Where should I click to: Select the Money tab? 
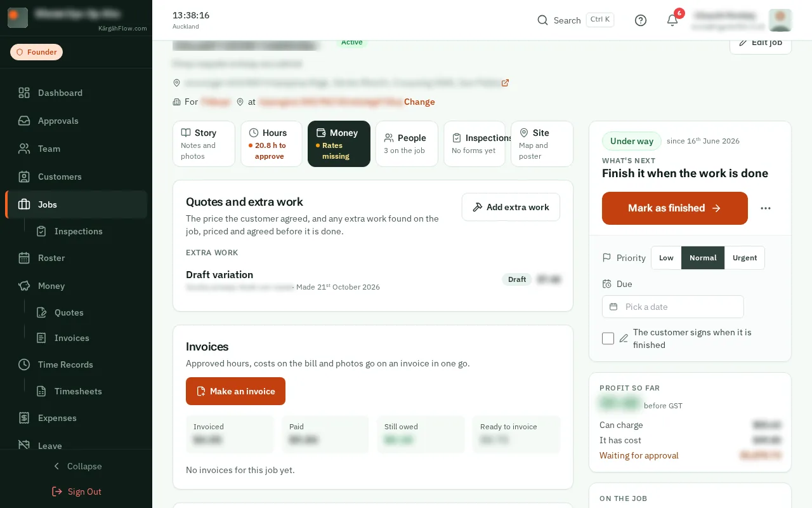click(x=339, y=144)
